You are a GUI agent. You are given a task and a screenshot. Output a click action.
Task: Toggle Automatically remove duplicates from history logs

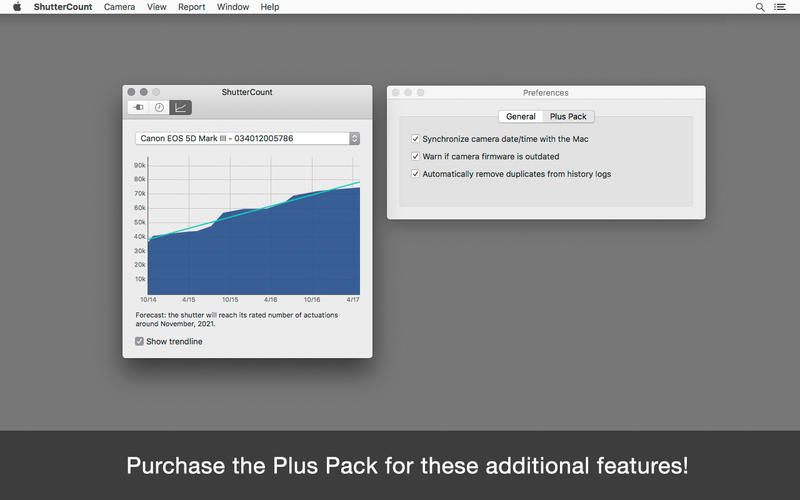416,174
